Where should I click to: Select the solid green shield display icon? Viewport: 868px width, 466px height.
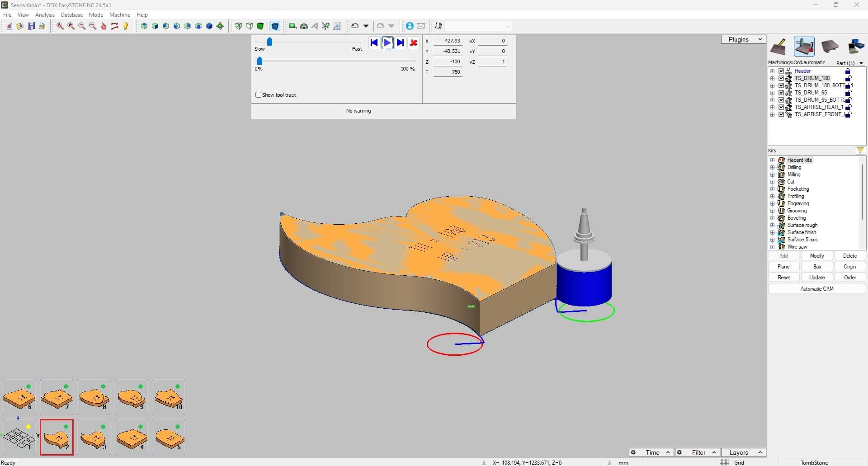[x=260, y=26]
